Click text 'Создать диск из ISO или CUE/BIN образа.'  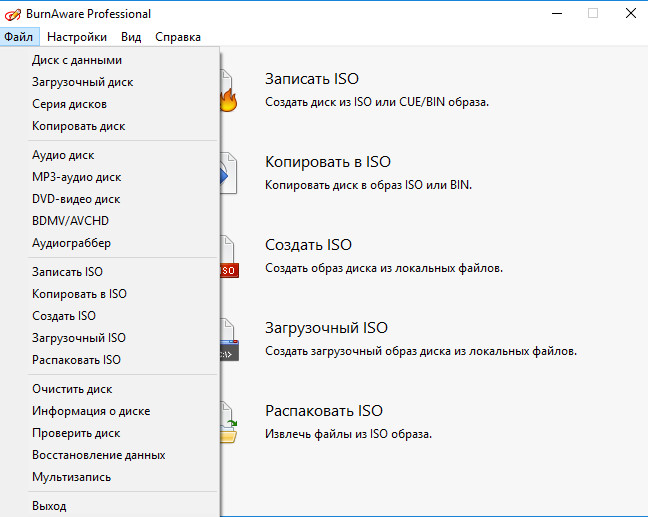tap(377, 102)
